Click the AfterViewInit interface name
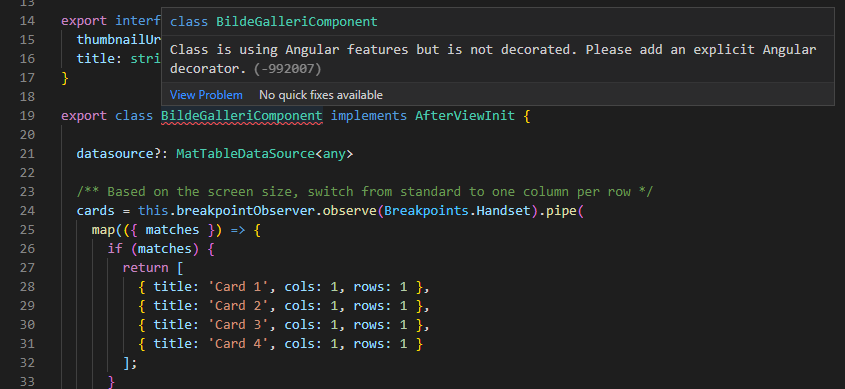This screenshot has height=389, width=845. coord(465,116)
